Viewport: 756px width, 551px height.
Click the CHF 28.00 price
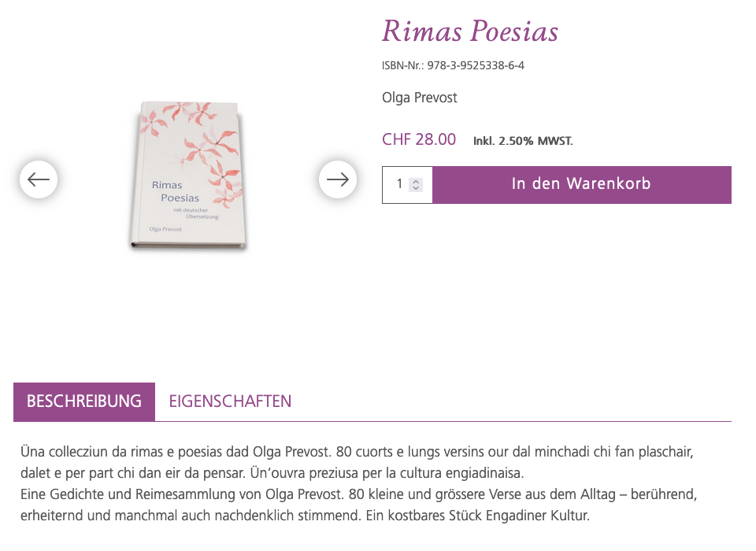pos(419,140)
